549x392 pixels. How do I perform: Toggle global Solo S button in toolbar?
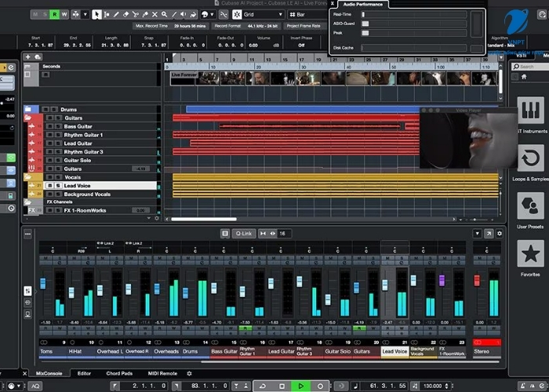[x=45, y=14]
